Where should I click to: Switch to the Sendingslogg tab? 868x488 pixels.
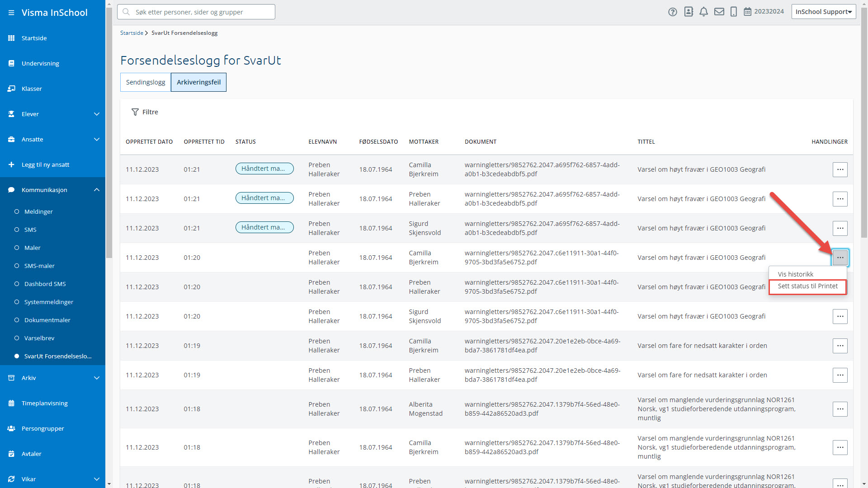pos(146,82)
